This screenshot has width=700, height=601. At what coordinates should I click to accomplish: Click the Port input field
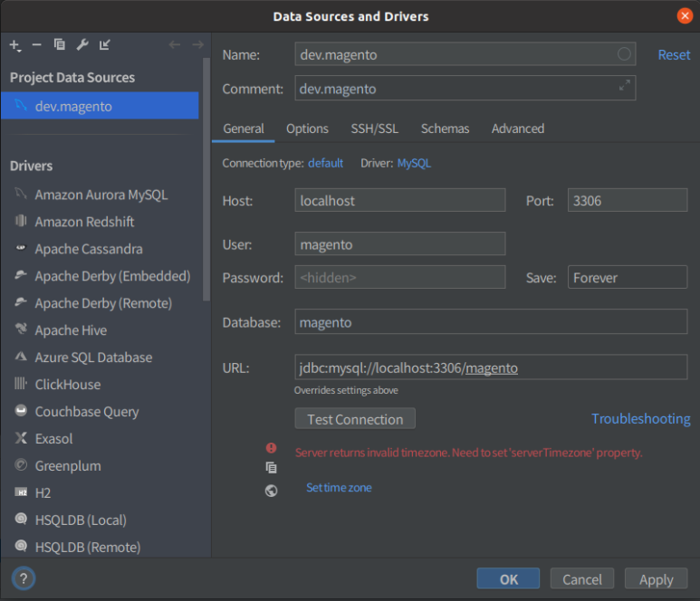(x=628, y=200)
